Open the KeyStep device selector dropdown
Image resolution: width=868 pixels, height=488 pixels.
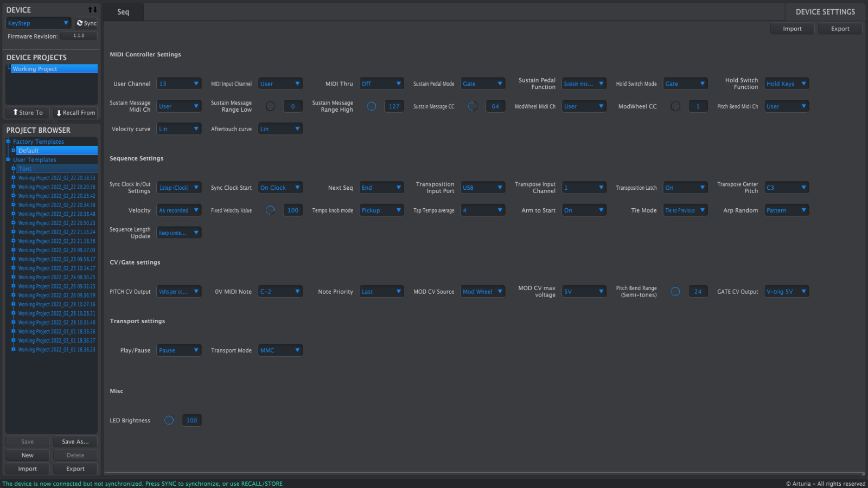tap(38, 23)
